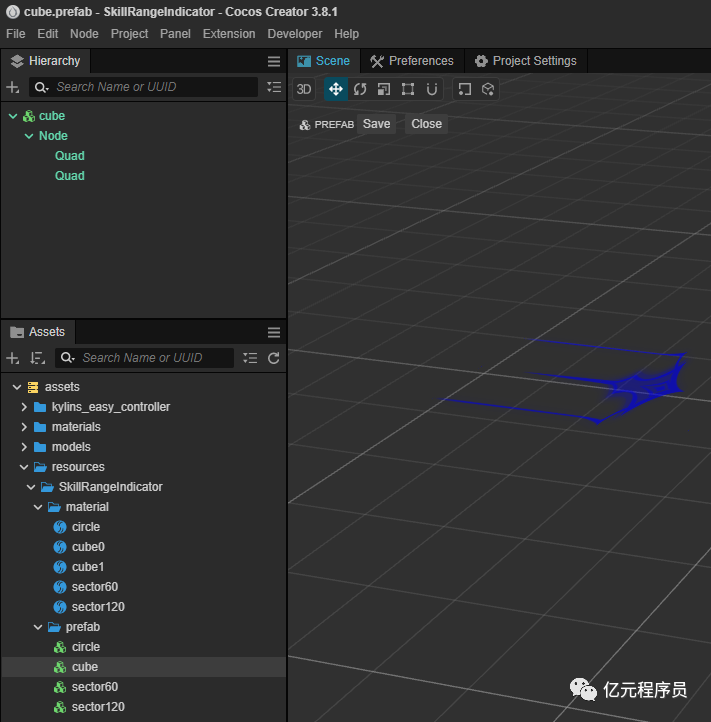
Task: Select the second Quad node
Action: (70, 176)
